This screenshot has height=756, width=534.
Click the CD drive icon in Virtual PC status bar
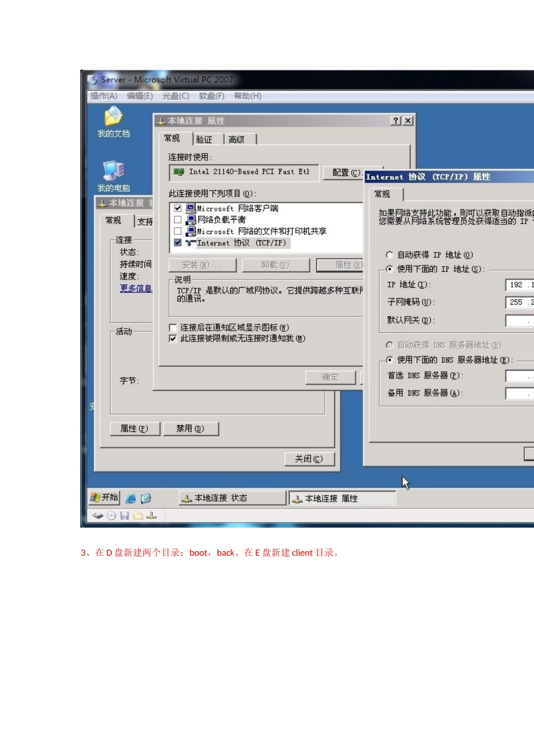111,515
